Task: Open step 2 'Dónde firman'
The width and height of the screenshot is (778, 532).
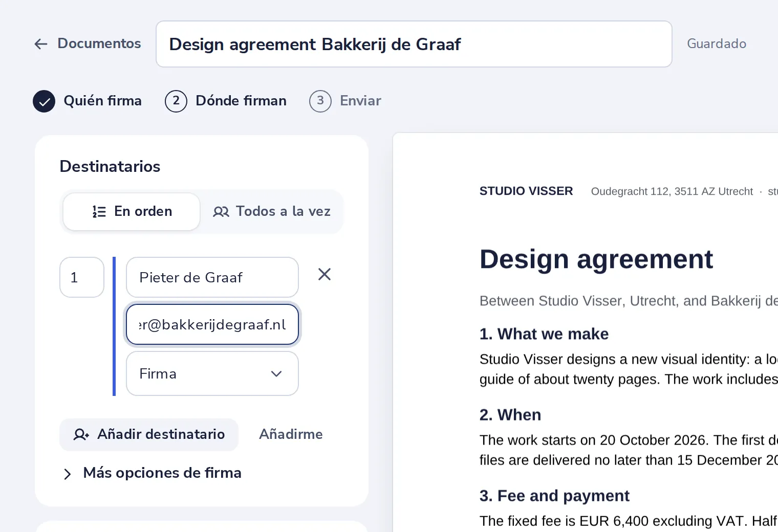Action: coord(226,101)
